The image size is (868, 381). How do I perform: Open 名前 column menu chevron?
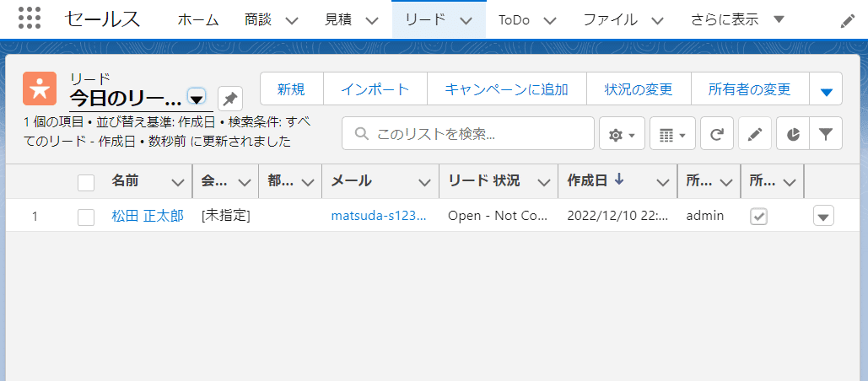[178, 182]
